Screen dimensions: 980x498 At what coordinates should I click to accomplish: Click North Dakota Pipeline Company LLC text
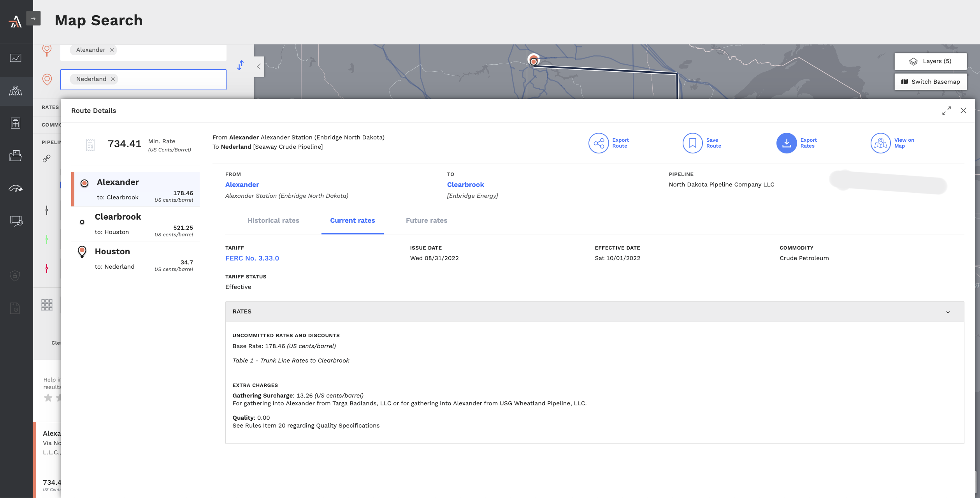coord(722,185)
